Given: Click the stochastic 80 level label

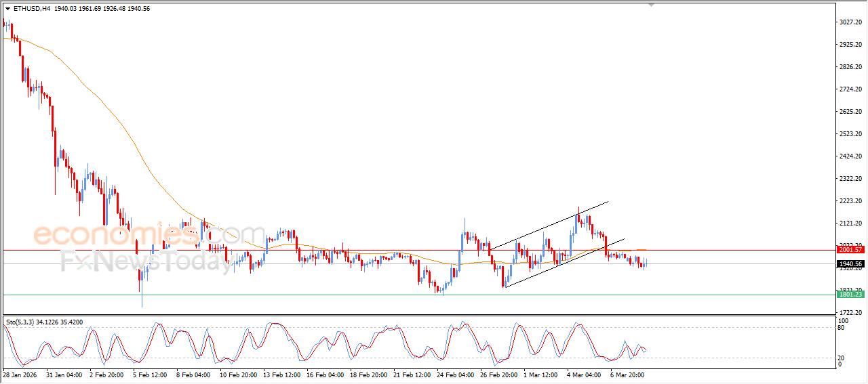Looking at the screenshot, I should (842, 328).
